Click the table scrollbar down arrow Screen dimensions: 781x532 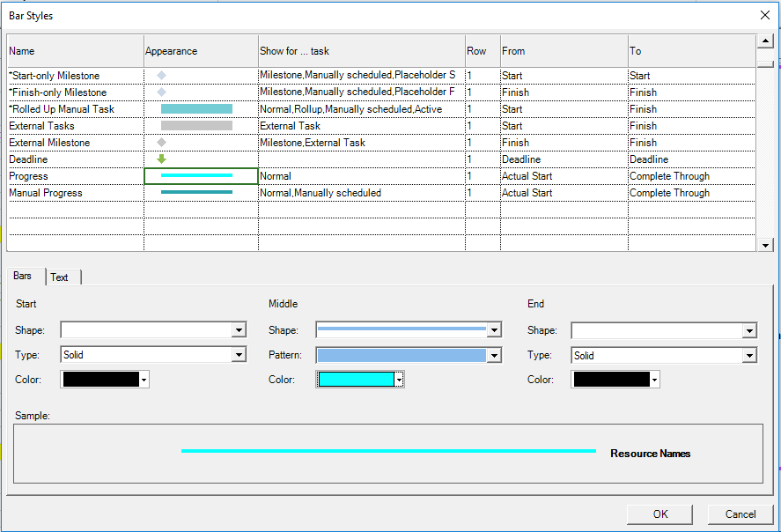coord(765,245)
